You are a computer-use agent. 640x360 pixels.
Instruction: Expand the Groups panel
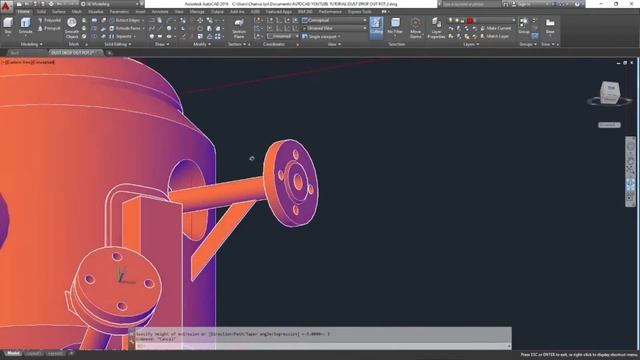528,44
